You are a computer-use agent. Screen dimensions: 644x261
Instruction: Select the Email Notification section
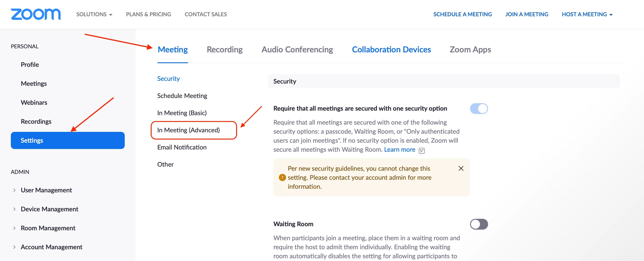click(x=181, y=147)
